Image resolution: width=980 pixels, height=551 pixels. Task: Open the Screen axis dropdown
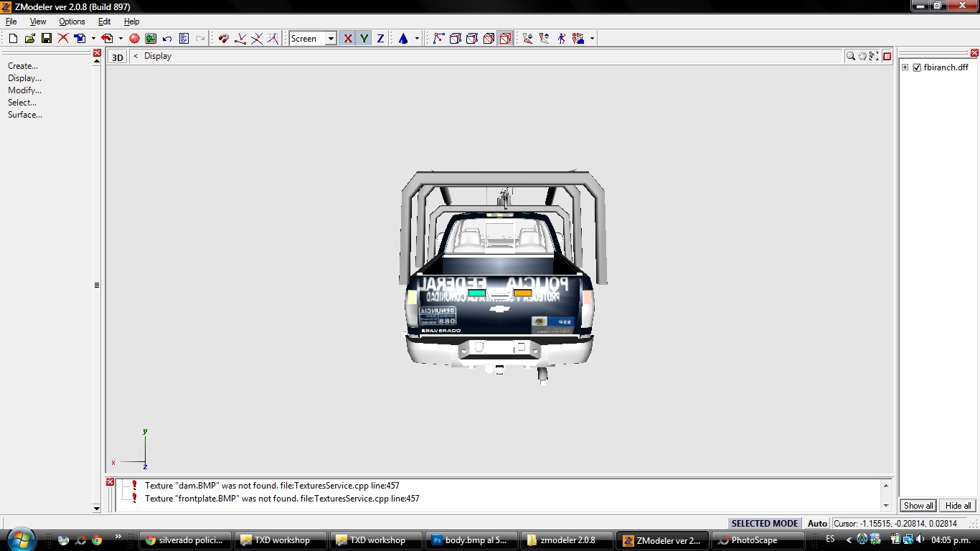(331, 39)
